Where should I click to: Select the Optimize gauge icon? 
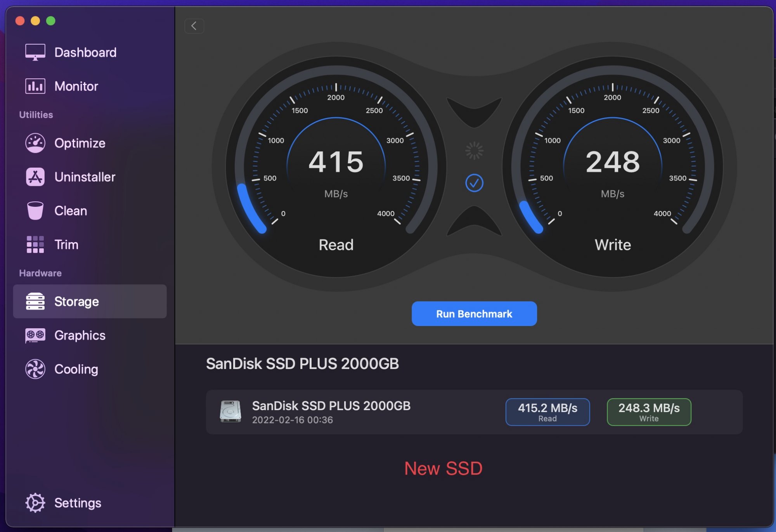coord(35,143)
